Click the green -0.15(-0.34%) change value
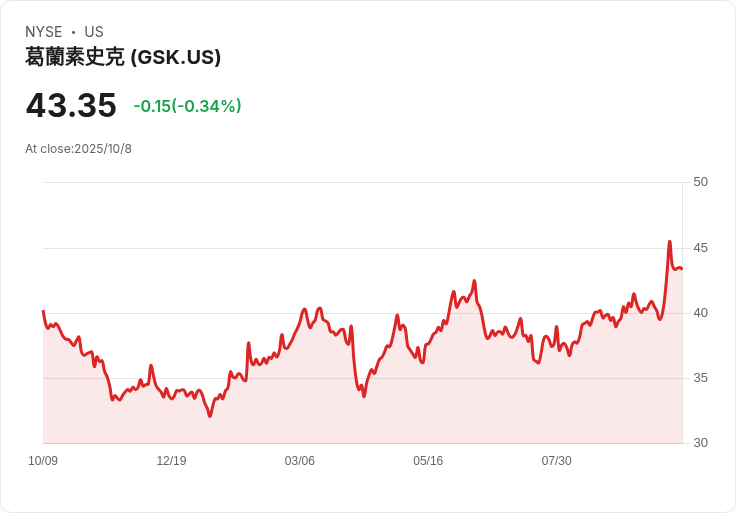 coord(188,106)
